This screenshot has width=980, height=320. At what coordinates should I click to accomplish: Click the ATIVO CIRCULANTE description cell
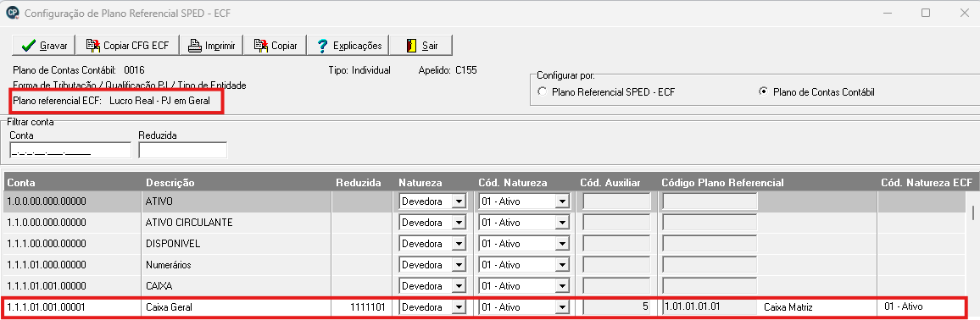(237, 223)
